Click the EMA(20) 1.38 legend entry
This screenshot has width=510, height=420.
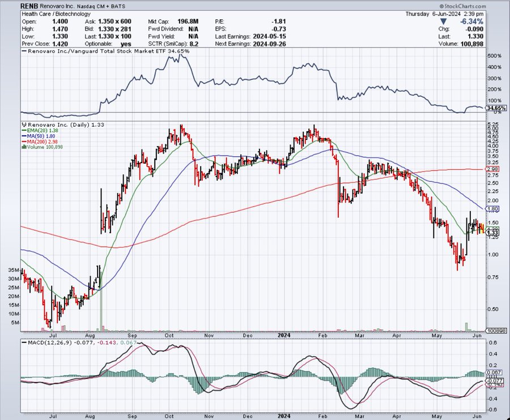tap(40, 131)
